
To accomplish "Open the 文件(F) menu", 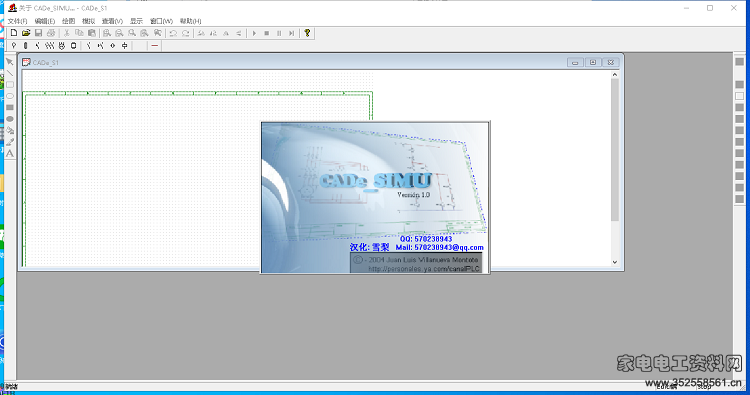I will [17, 21].
